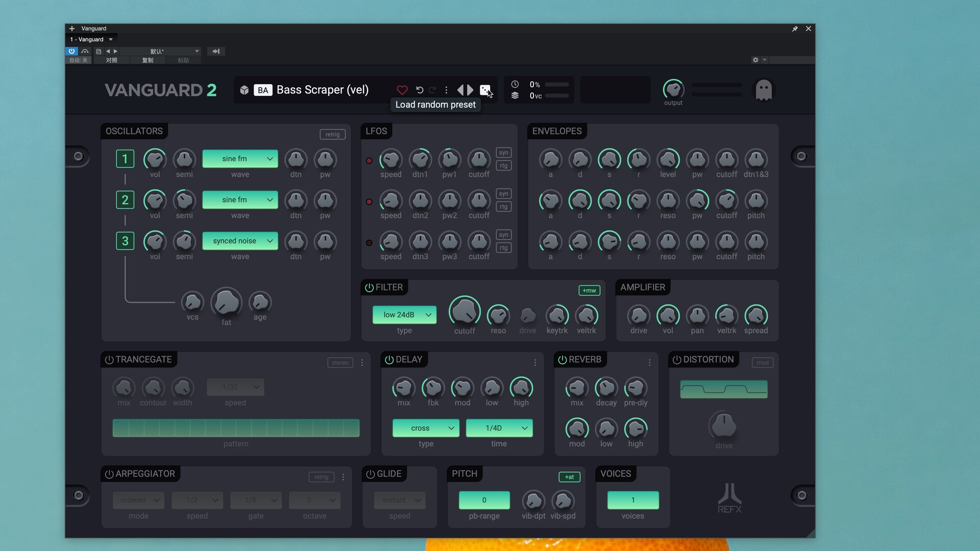980x551 pixels.
Task: Open the preset bank cube icon
Action: (x=244, y=90)
